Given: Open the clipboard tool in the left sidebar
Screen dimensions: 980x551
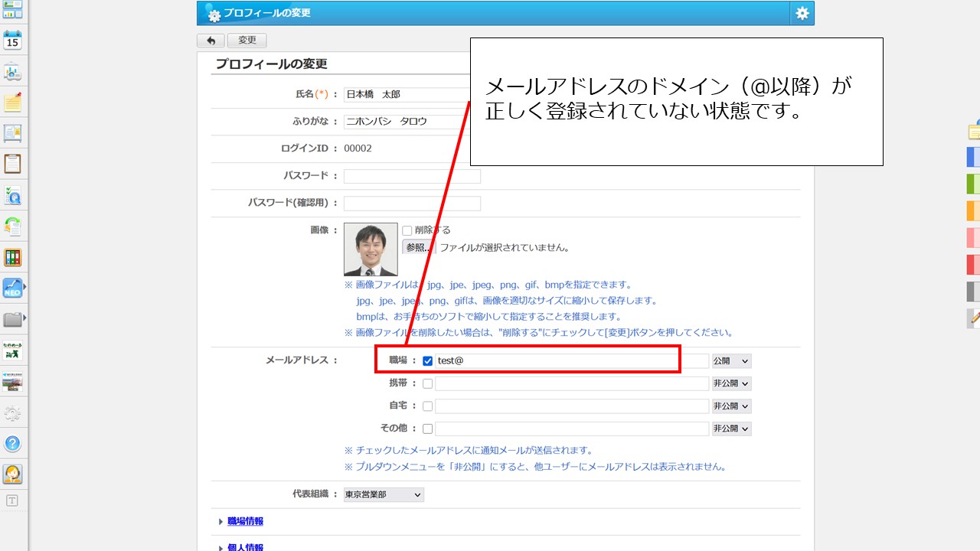Looking at the screenshot, I should coord(11,162).
